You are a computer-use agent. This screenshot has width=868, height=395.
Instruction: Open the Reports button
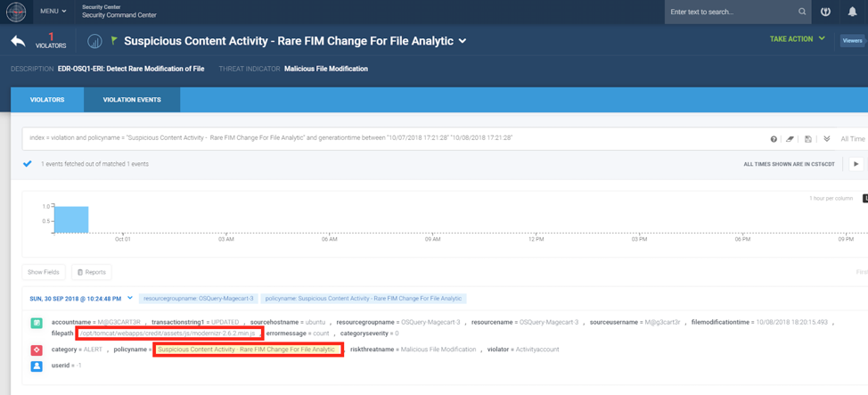(91, 272)
